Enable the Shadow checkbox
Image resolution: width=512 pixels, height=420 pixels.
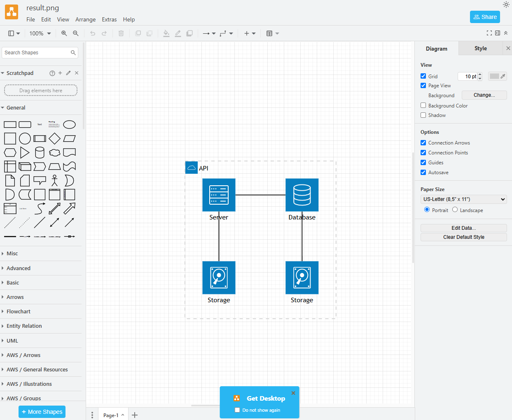click(423, 115)
